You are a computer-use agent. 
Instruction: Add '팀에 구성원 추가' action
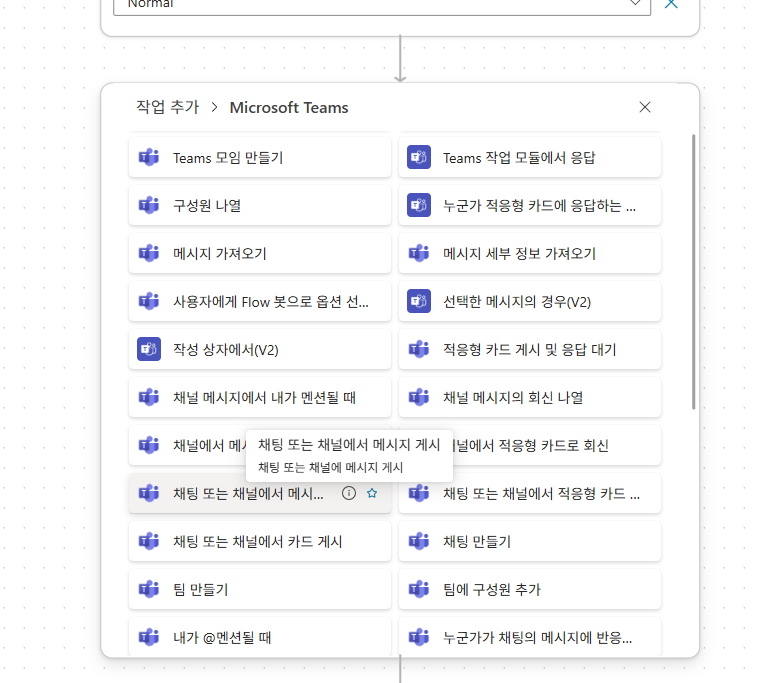point(530,589)
